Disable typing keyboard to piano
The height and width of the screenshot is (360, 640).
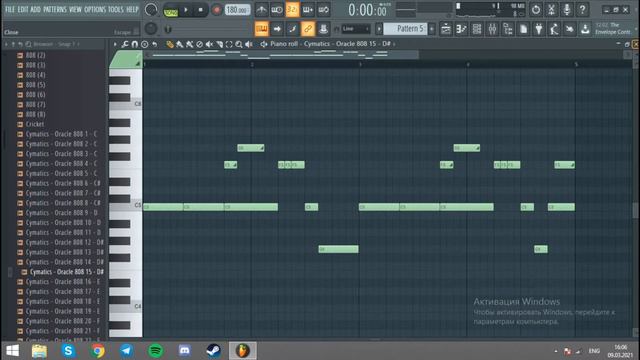click(x=262, y=29)
